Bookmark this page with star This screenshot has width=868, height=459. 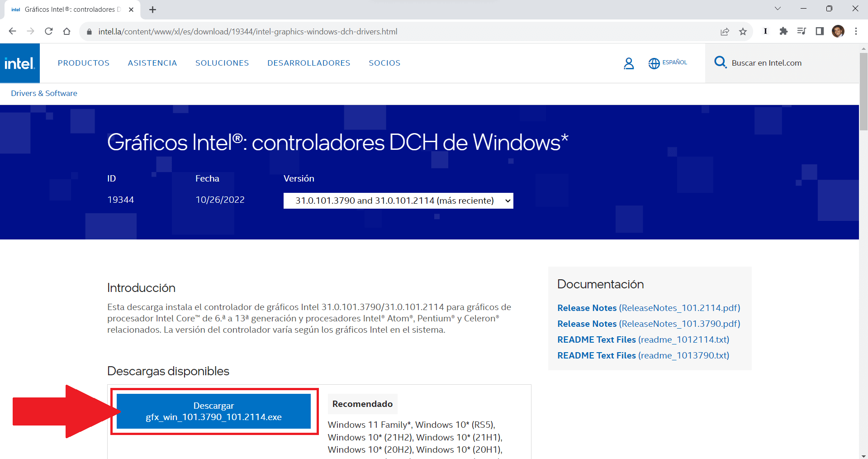(743, 31)
